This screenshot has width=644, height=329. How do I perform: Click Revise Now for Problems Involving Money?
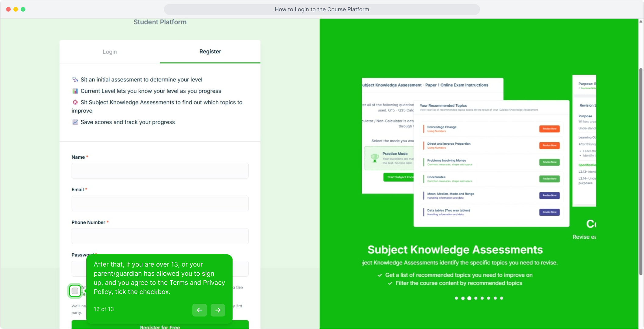(550, 162)
